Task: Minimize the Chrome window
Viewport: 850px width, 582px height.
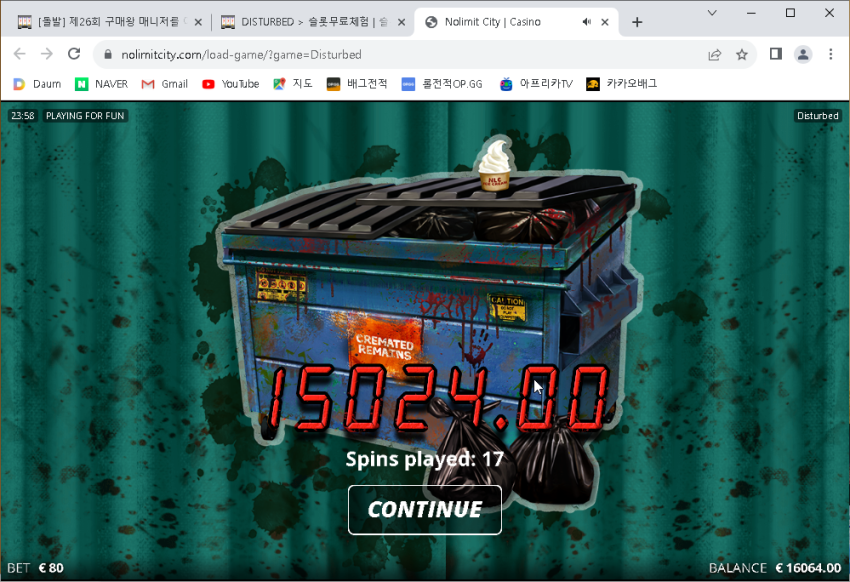Action: tap(751, 12)
